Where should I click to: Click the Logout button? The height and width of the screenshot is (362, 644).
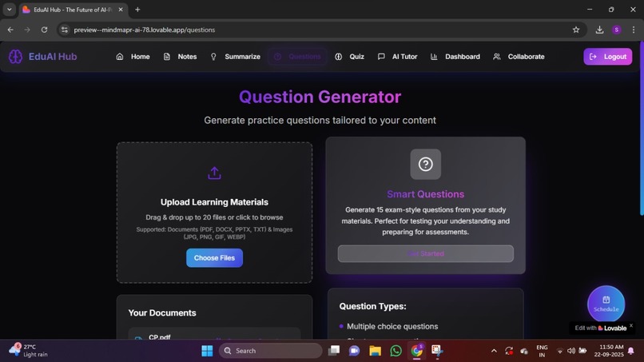point(608,57)
